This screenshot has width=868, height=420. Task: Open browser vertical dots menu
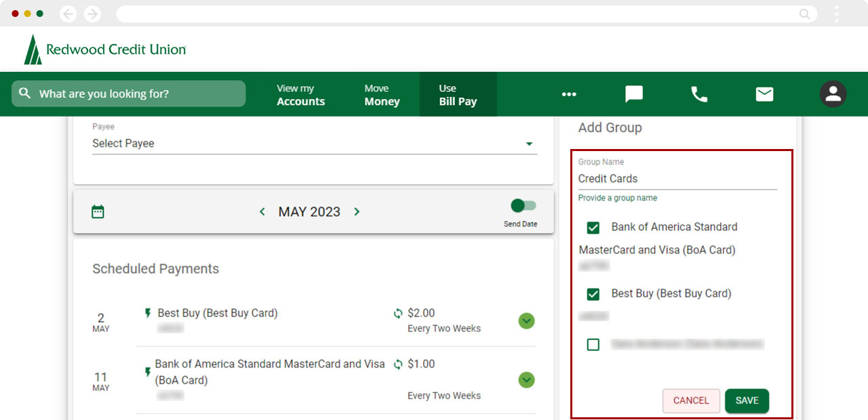837,14
